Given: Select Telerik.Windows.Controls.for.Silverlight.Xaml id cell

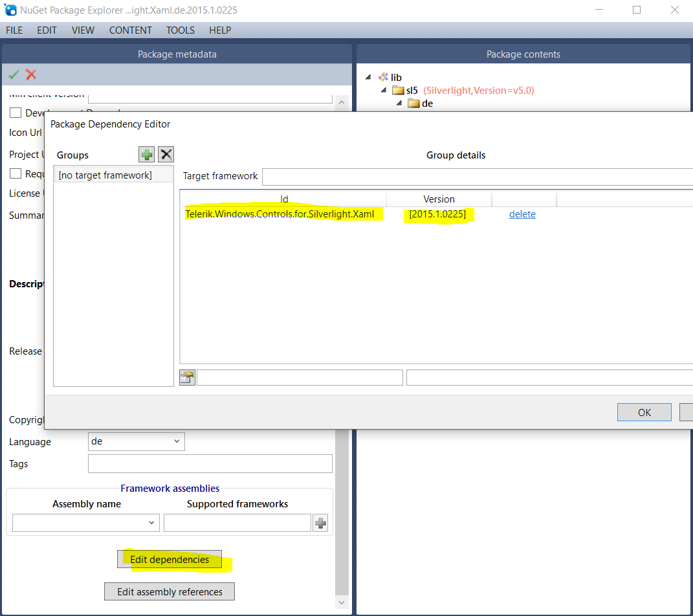Looking at the screenshot, I should point(280,214).
